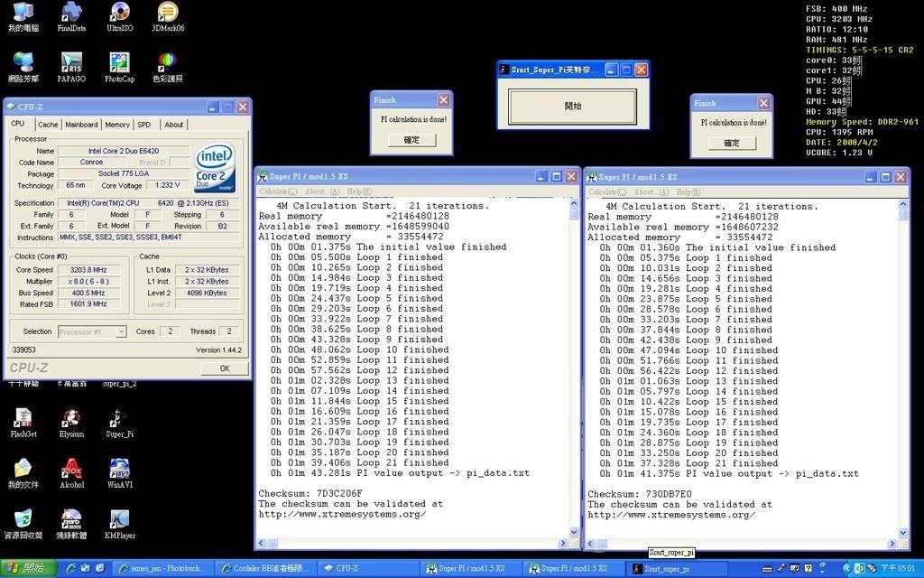Activate the CPU-Z taskbar button
Viewport: 924px width, 578px height.
368,569
